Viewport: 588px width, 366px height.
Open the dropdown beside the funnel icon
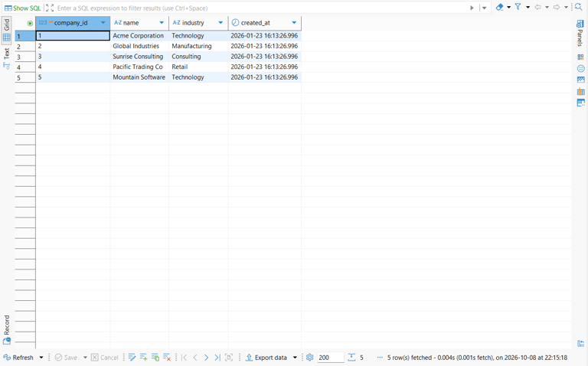point(528,7)
